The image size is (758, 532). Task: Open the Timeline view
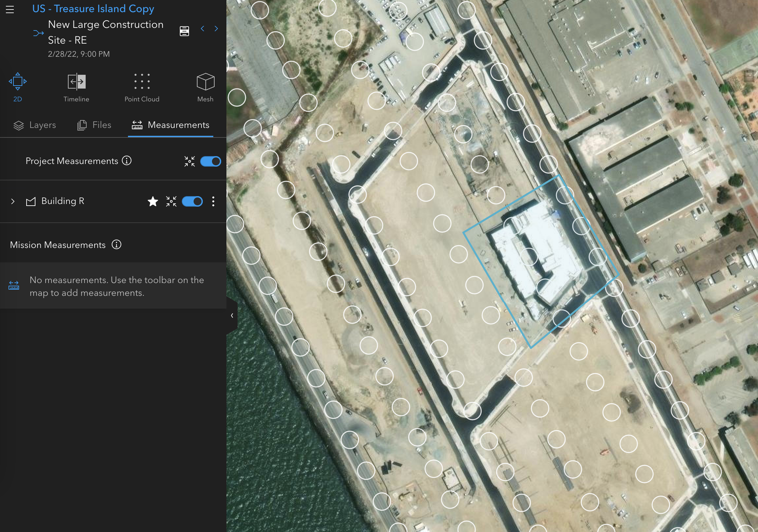pyautogui.click(x=76, y=81)
